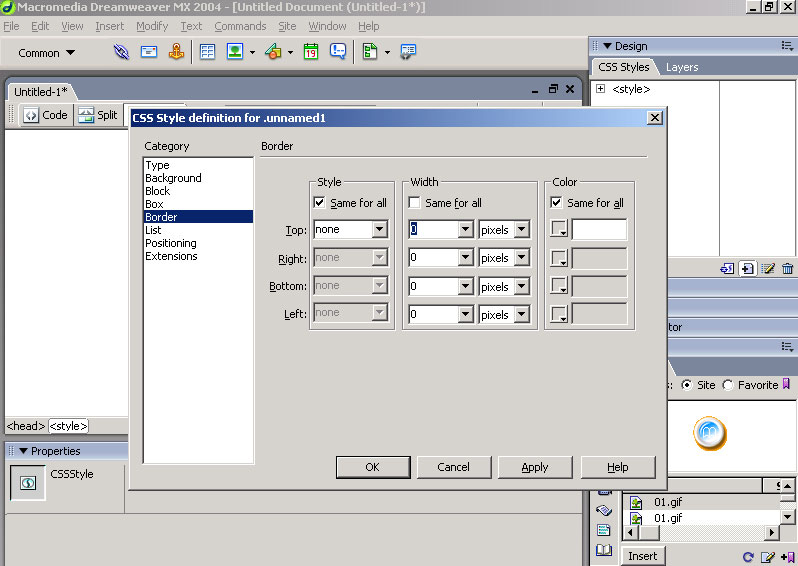Switch to the Layers tab
The image size is (798, 566).
682,67
